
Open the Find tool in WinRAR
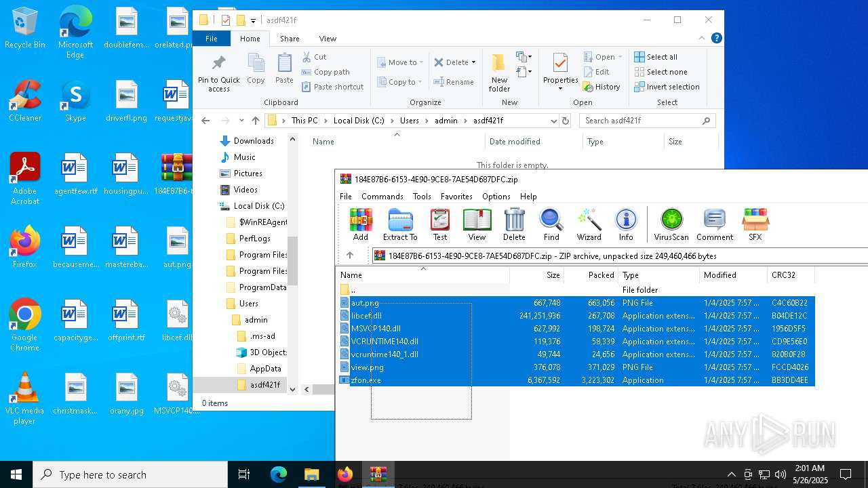click(x=551, y=224)
